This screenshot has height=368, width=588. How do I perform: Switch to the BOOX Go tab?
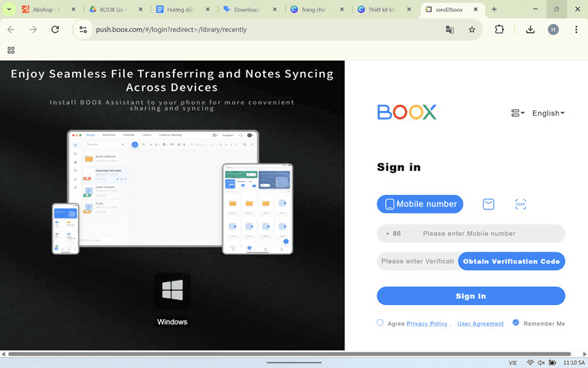click(x=111, y=9)
